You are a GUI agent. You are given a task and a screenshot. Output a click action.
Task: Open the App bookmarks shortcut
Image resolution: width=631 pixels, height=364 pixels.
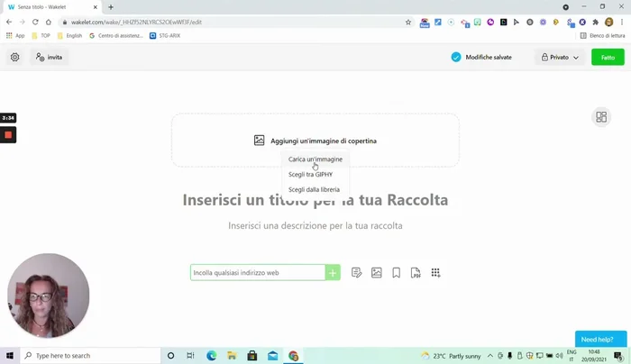(15, 36)
